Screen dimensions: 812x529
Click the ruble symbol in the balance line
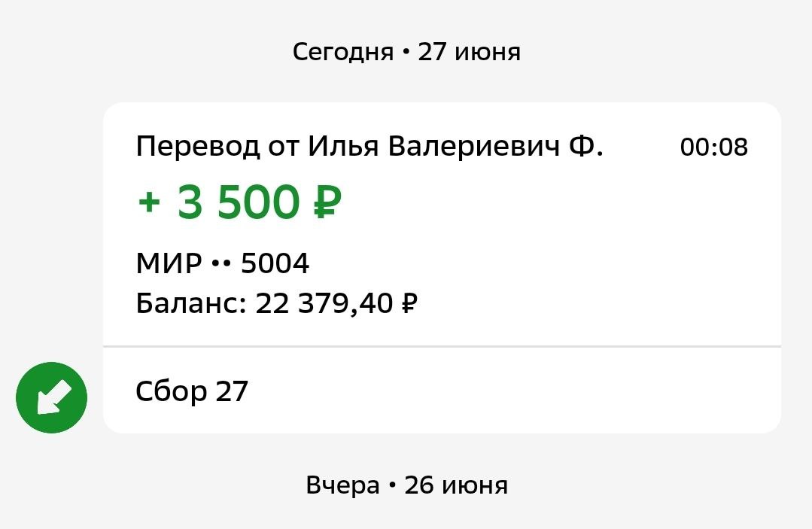[409, 303]
